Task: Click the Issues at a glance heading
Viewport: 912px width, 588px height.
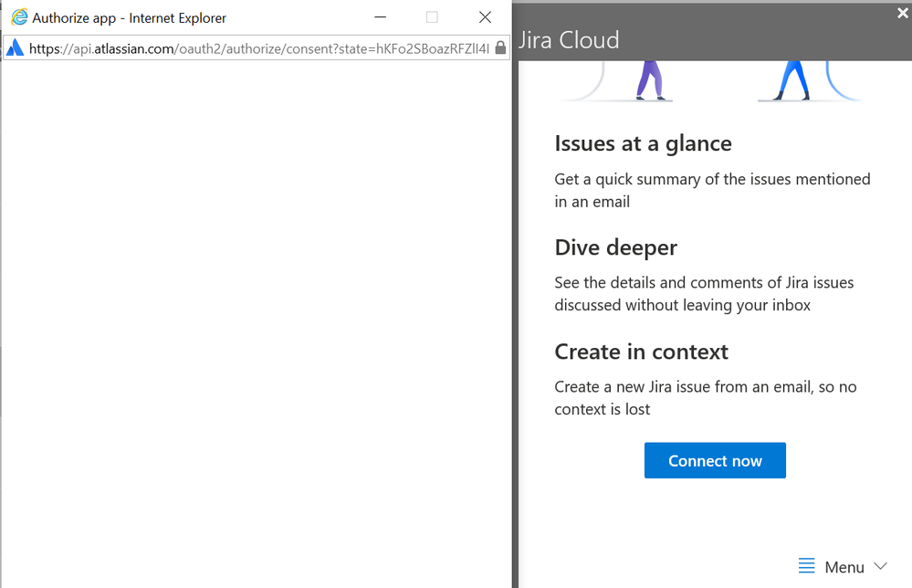Action: click(x=643, y=143)
